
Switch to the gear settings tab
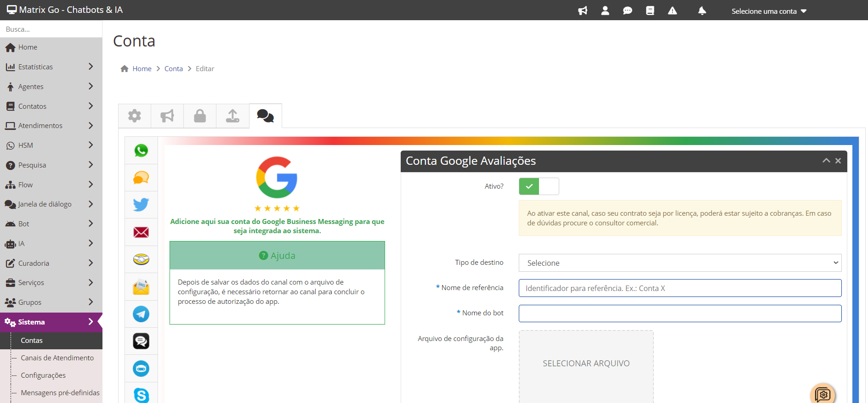tap(135, 116)
